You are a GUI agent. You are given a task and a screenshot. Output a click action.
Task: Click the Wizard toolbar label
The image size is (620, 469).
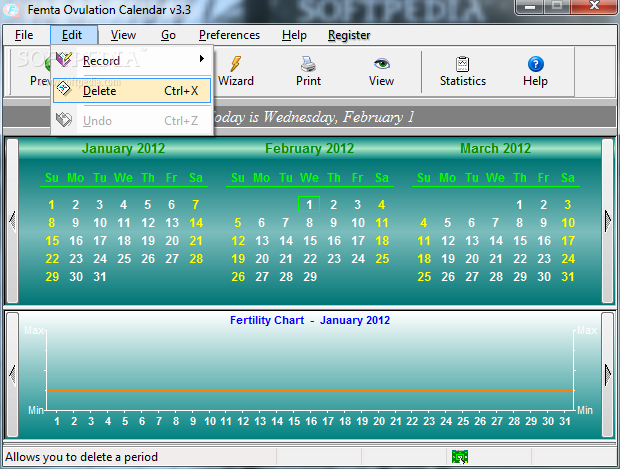(236, 81)
